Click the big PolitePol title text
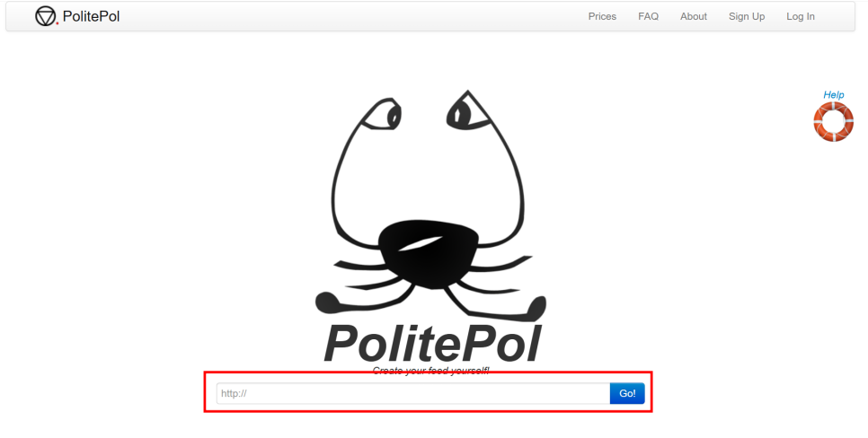The height and width of the screenshot is (438, 868). pyautogui.click(x=432, y=344)
